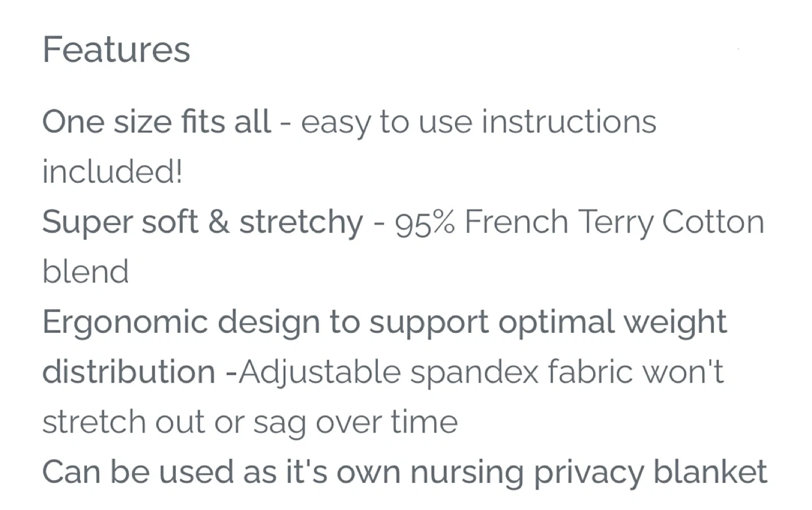Select the bold "One size fits all" text

pos(156,122)
